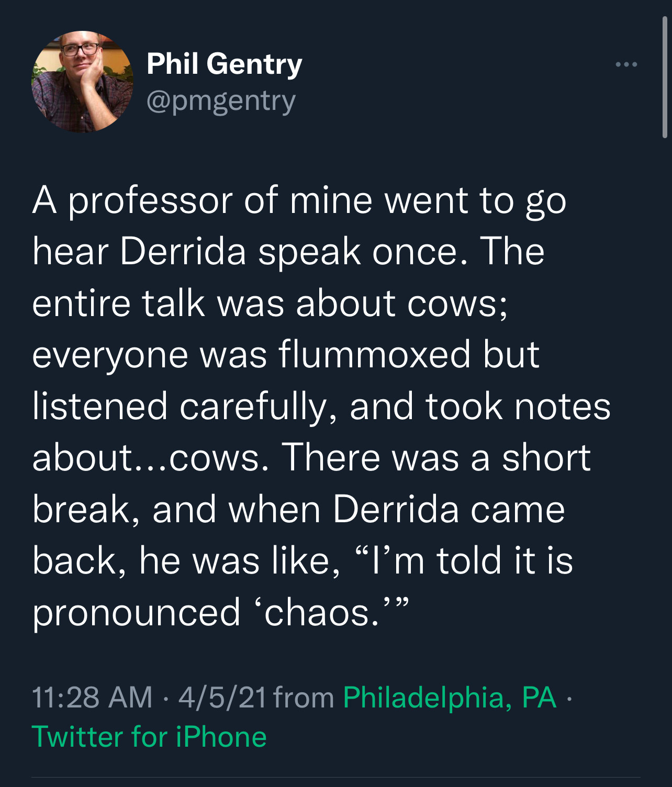
Task: Click the 4/5/21 tweet date
Action: [x=222, y=698]
